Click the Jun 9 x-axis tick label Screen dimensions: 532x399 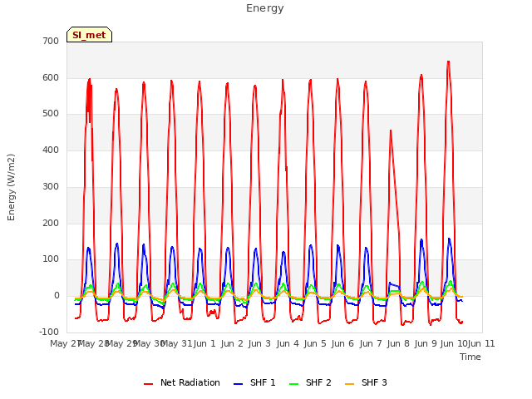[426, 343]
